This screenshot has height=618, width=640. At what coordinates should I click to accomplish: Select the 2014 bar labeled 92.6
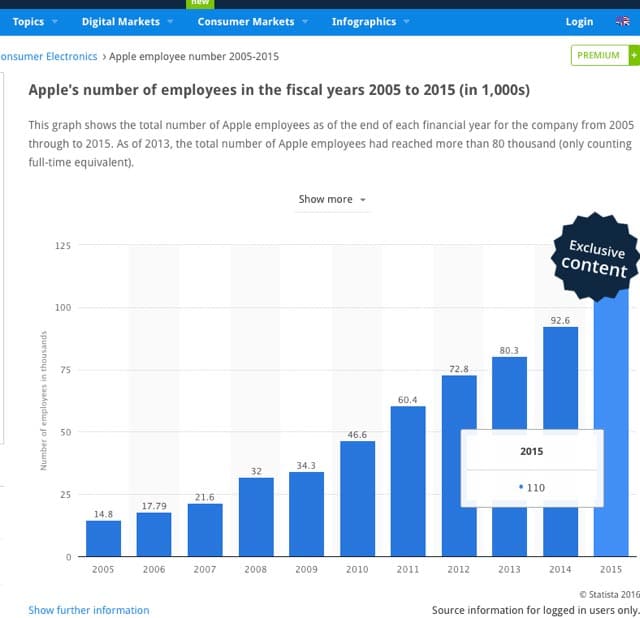click(x=560, y=378)
